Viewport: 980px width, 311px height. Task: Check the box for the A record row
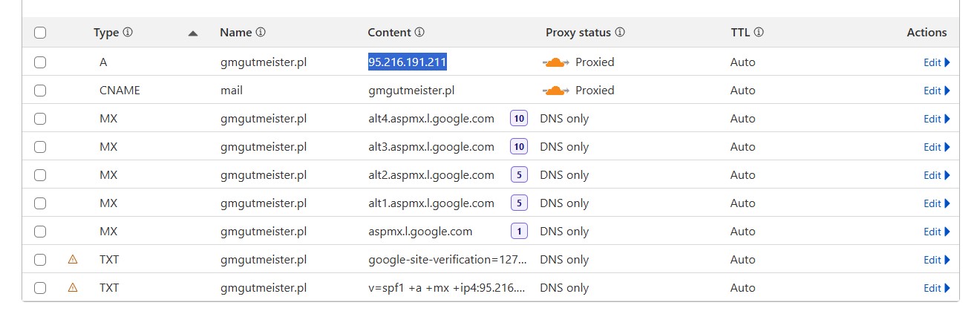pyautogui.click(x=40, y=62)
